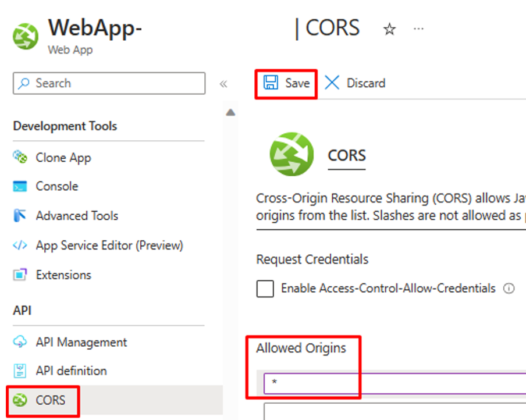Collapse the sidebar with double chevron
Screen dimensions: 526x420
[223, 84]
